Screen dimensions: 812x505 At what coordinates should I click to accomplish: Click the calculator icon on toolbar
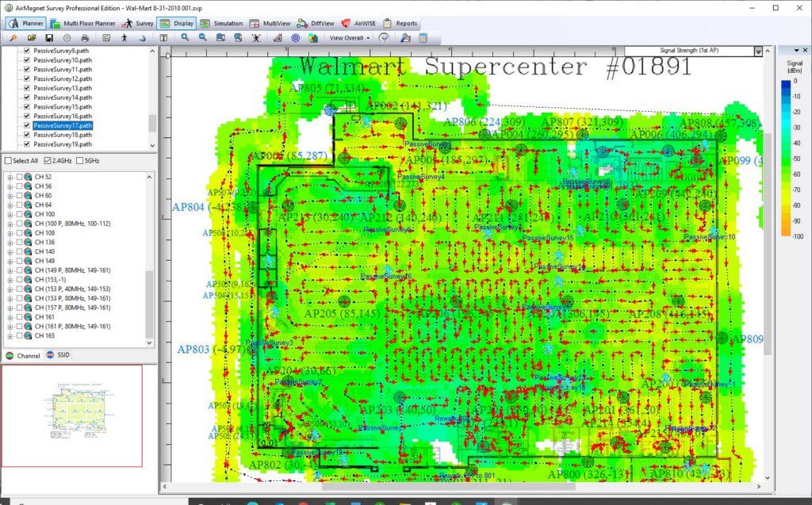point(423,38)
